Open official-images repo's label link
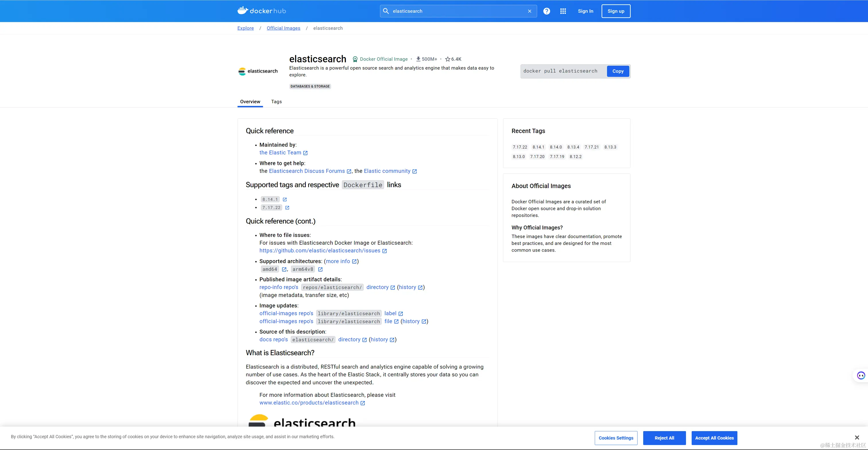Screen dimensions: 868x450 click(x=390, y=314)
